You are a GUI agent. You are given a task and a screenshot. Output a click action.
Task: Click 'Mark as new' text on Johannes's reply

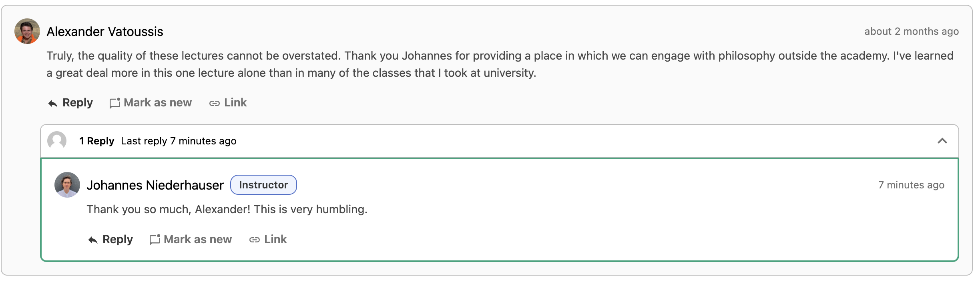[198, 239]
